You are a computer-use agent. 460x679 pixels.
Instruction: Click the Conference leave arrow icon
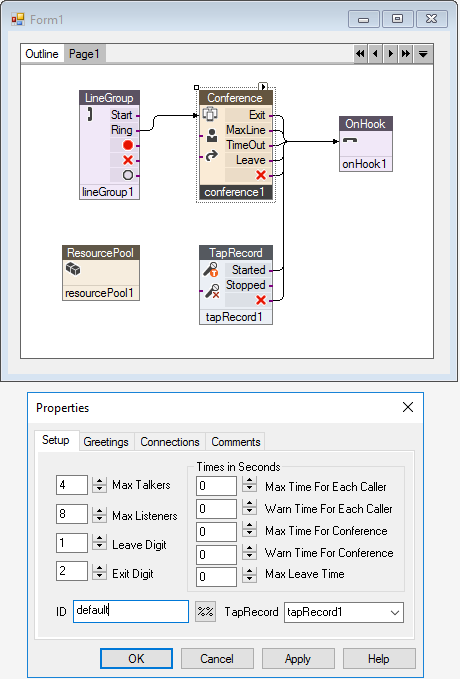[x=211, y=155]
